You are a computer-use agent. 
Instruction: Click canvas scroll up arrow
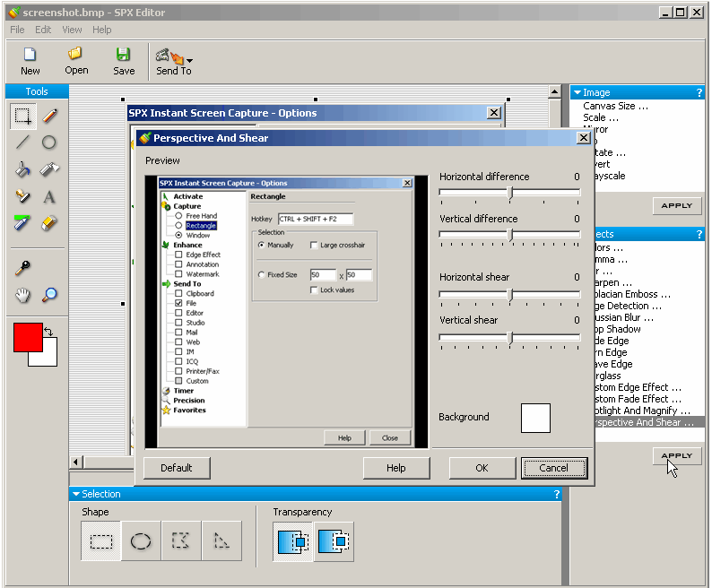coord(554,91)
